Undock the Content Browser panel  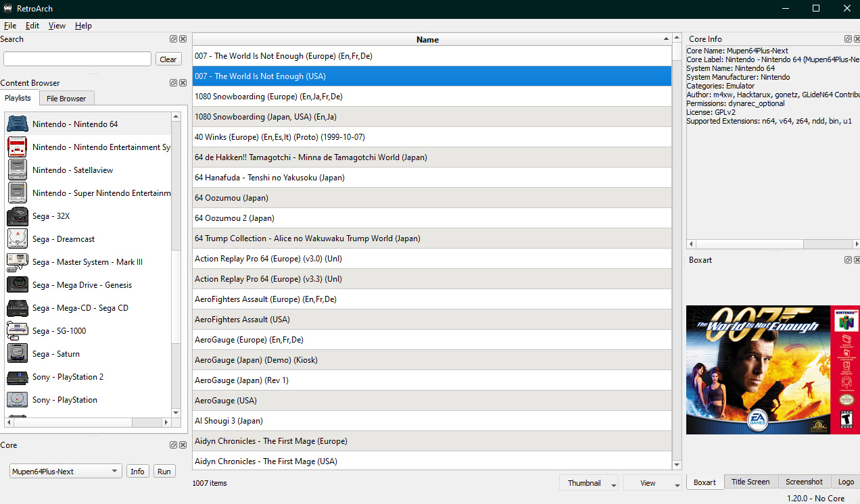[x=173, y=83]
